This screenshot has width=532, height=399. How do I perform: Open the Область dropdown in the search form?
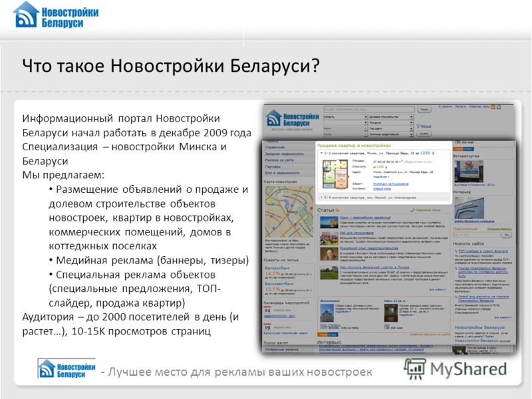click(x=345, y=117)
